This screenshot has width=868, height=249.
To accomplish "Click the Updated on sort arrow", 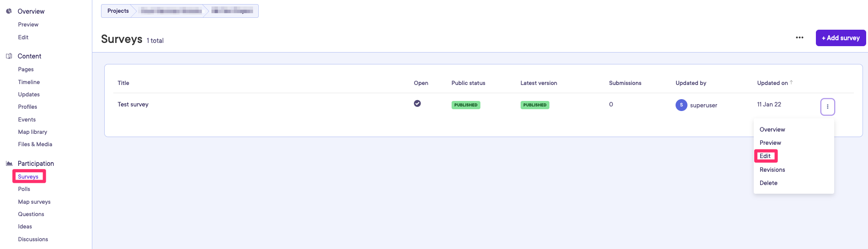I will coord(791,83).
